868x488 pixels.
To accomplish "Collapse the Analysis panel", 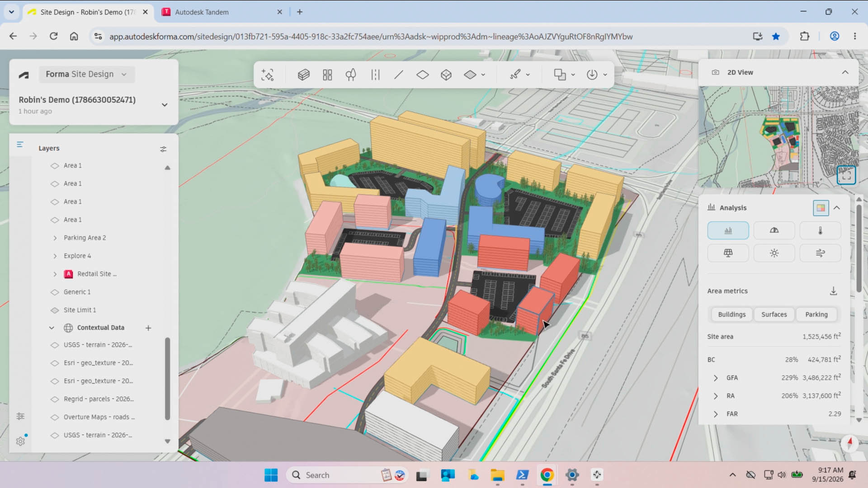I will point(837,208).
